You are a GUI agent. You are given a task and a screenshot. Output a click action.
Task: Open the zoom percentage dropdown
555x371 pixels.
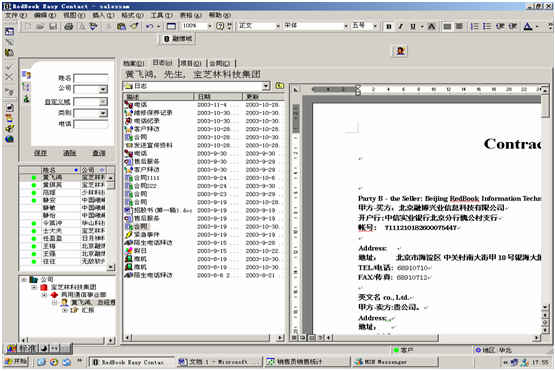[x=210, y=26]
